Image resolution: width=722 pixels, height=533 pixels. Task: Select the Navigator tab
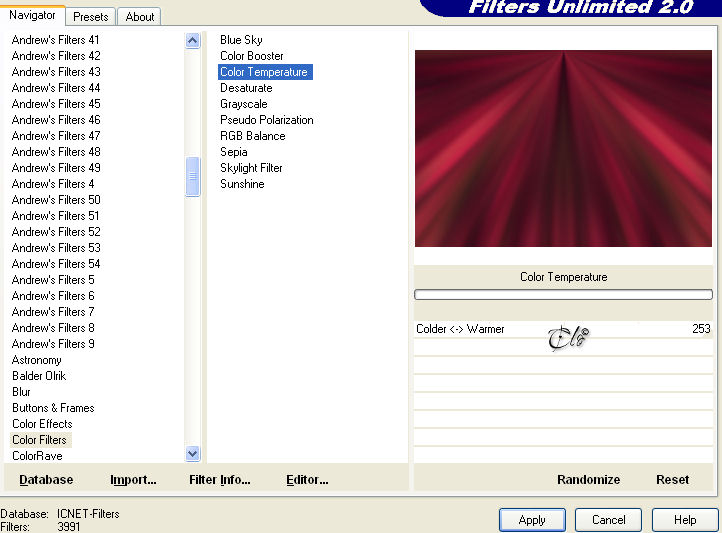[32, 15]
